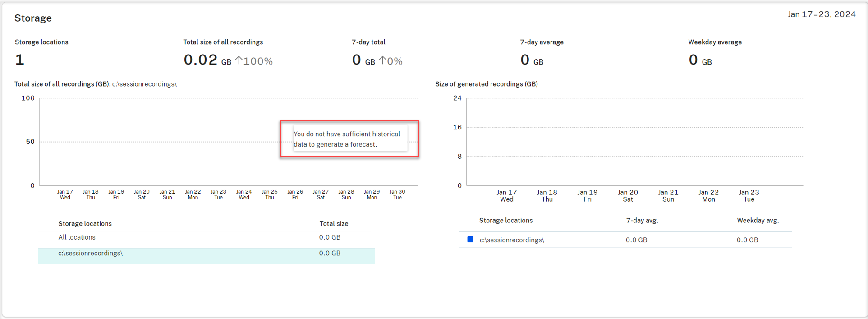Viewport: 868px width, 319px height.
Task: Click the "Weekday average" metric label
Action: (715, 42)
